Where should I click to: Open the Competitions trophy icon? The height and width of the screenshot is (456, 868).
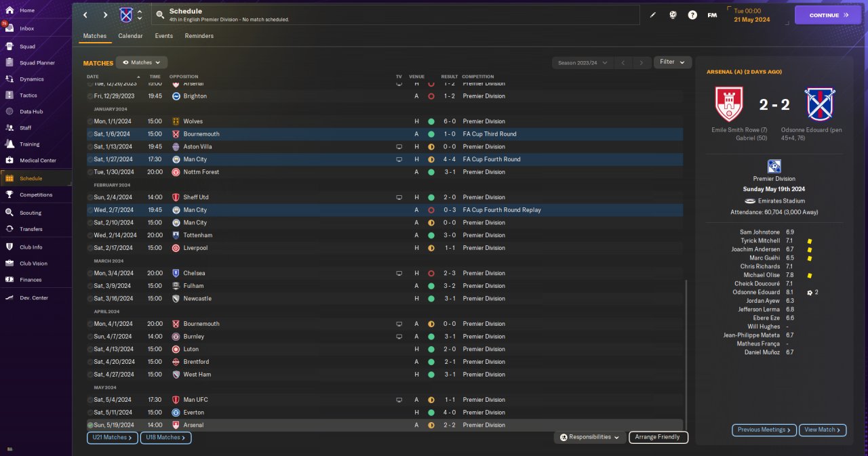click(9, 194)
